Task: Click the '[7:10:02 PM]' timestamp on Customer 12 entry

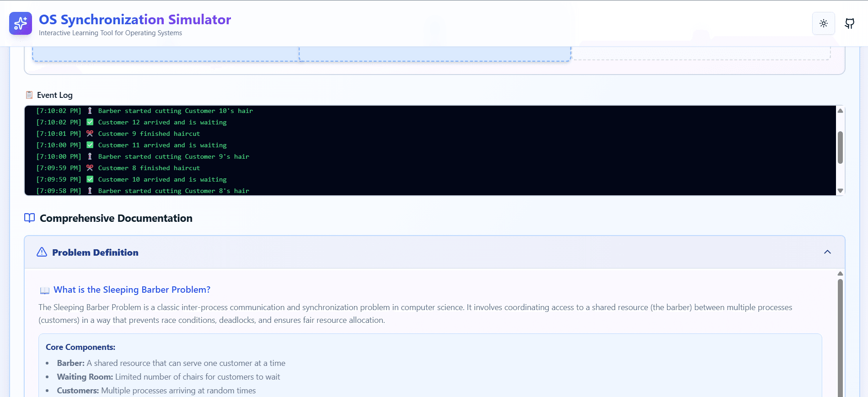Action: coord(59,122)
